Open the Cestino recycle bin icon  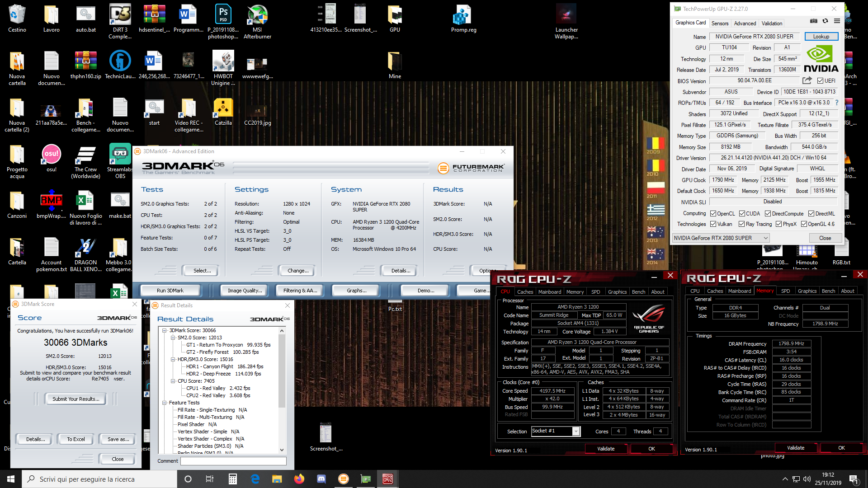click(17, 19)
